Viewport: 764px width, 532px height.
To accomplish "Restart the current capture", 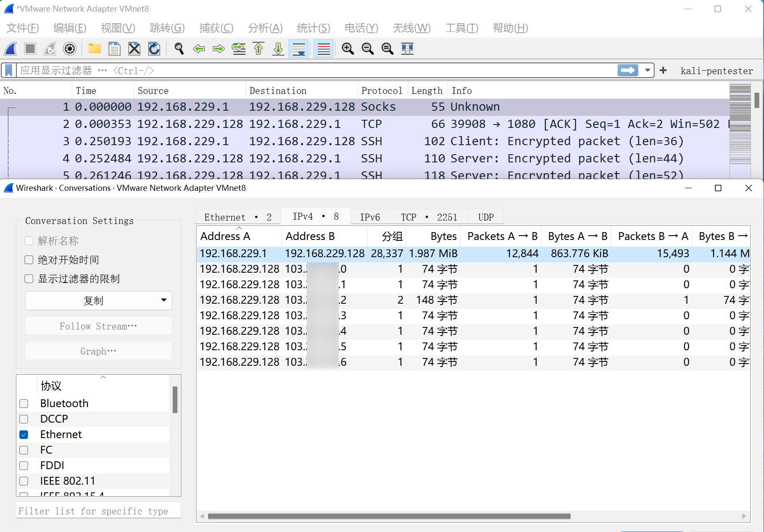I will coord(50,49).
